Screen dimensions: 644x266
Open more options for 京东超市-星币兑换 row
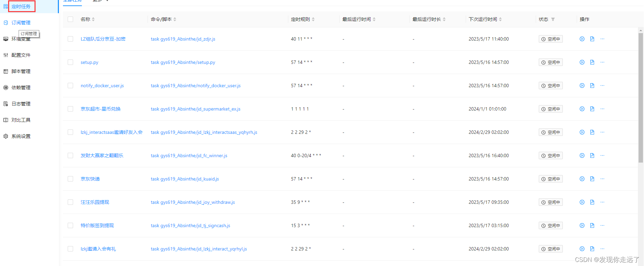point(602,109)
